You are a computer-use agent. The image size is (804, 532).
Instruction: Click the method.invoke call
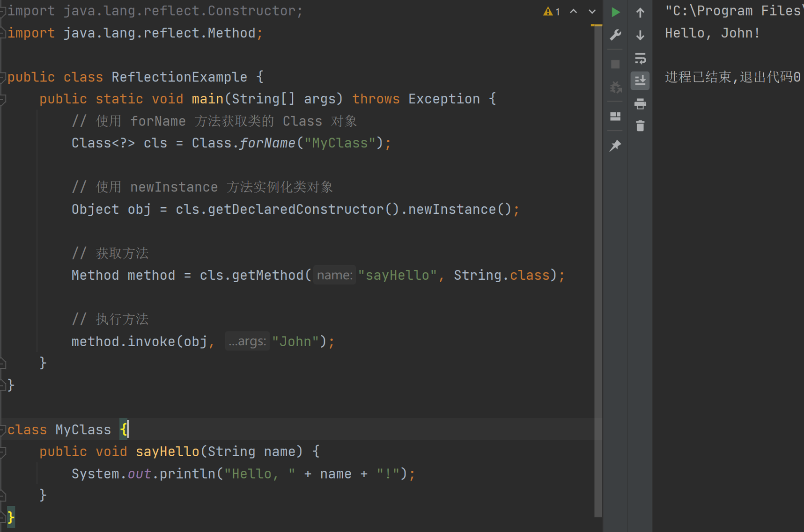pyautogui.click(x=123, y=341)
